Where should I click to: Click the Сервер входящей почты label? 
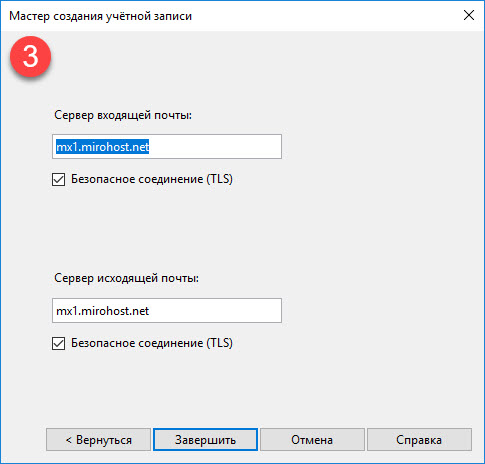pyautogui.click(x=123, y=115)
